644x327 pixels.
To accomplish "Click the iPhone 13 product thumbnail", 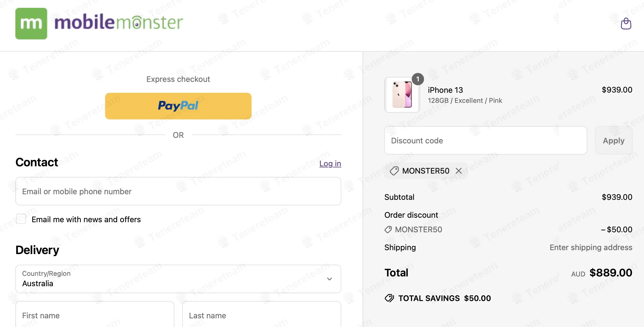I will (x=402, y=95).
